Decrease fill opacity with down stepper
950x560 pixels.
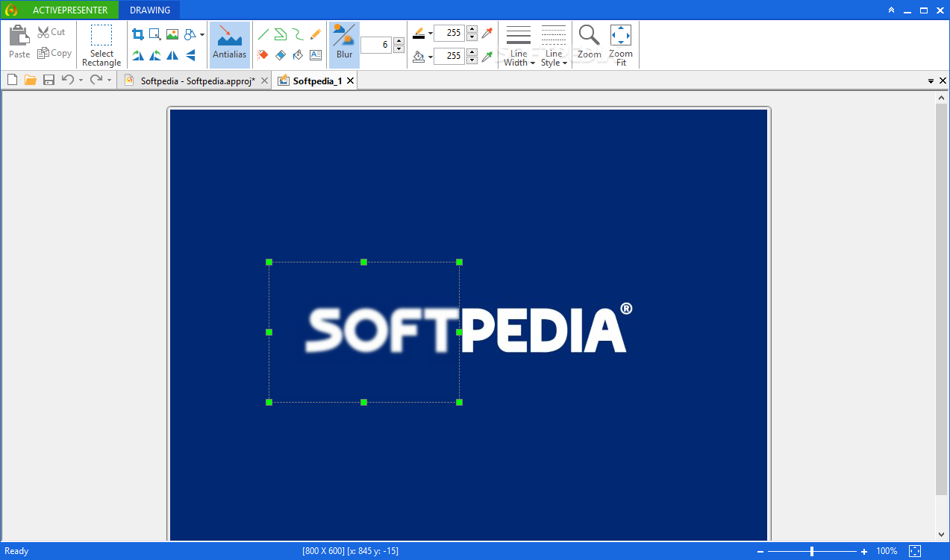472,61
